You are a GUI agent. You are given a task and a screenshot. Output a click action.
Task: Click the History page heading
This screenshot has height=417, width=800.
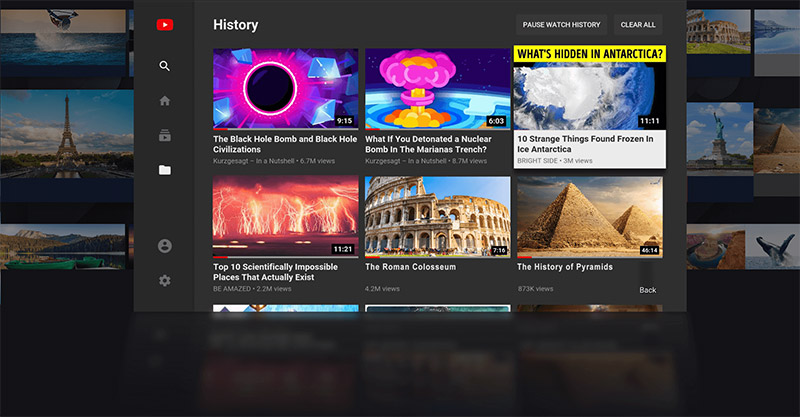coord(236,25)
